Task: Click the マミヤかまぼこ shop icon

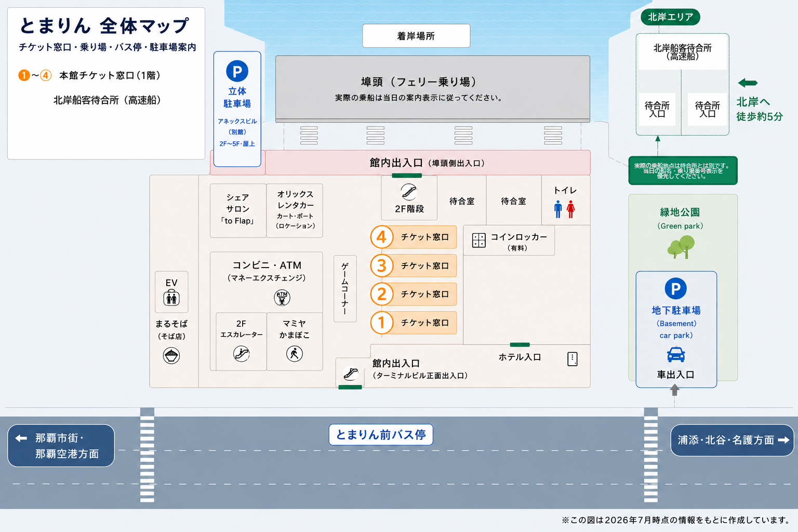Action: [295, 354]
